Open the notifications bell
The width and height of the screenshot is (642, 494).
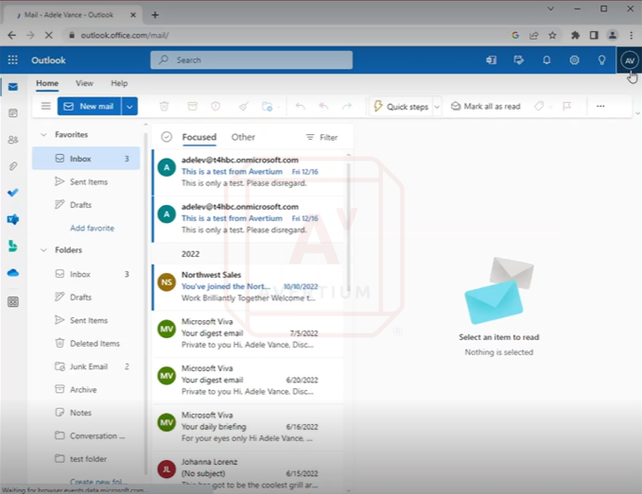click(546, 60)
